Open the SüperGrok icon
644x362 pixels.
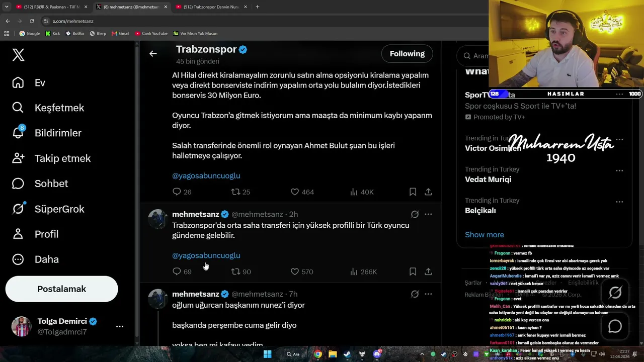point(18,209)
